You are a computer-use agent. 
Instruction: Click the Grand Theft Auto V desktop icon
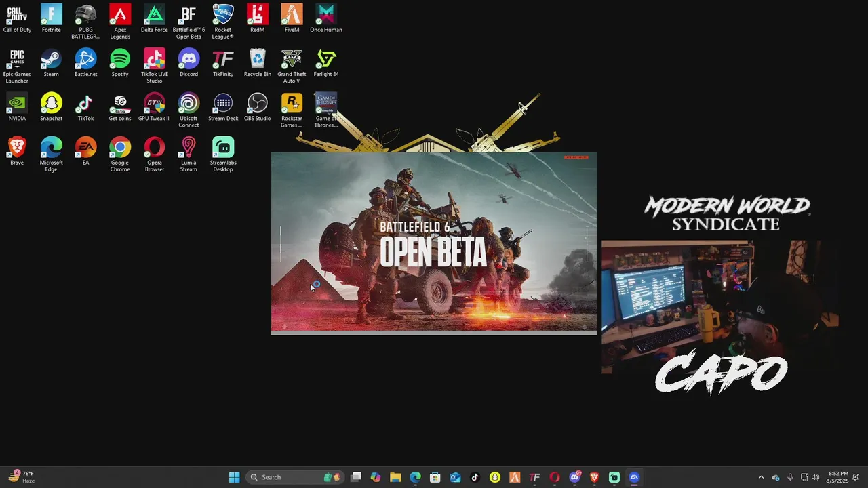[292, 66]
